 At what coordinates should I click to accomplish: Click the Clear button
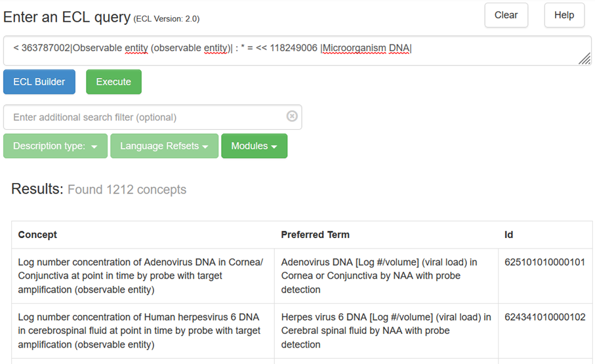(x=506, y=15)
